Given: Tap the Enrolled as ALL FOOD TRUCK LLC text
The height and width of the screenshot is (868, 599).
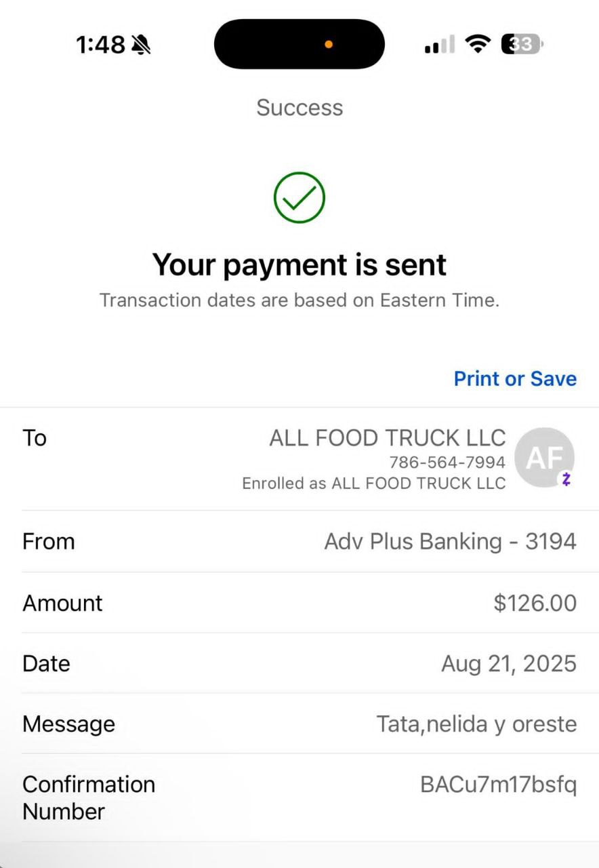Looking at the screenshot, I should (x=374, y=484).
